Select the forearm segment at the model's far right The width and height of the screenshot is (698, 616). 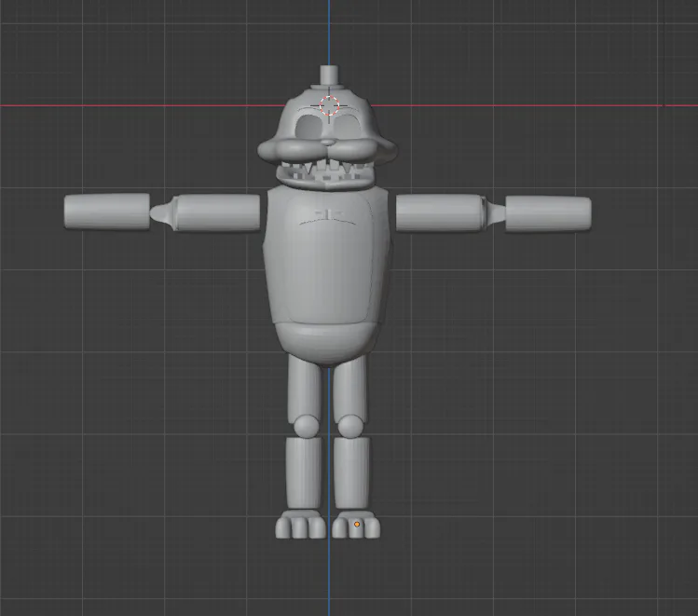coord(548,214)
